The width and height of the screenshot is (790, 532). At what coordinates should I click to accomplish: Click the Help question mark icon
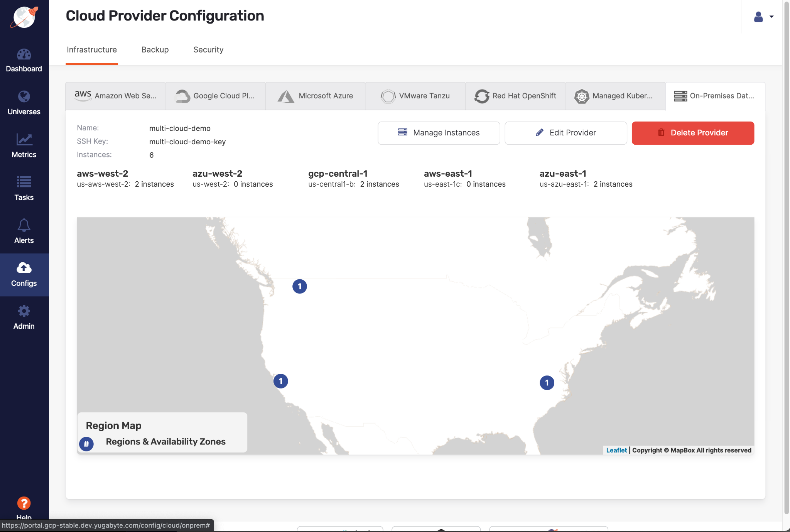(24, 503)
